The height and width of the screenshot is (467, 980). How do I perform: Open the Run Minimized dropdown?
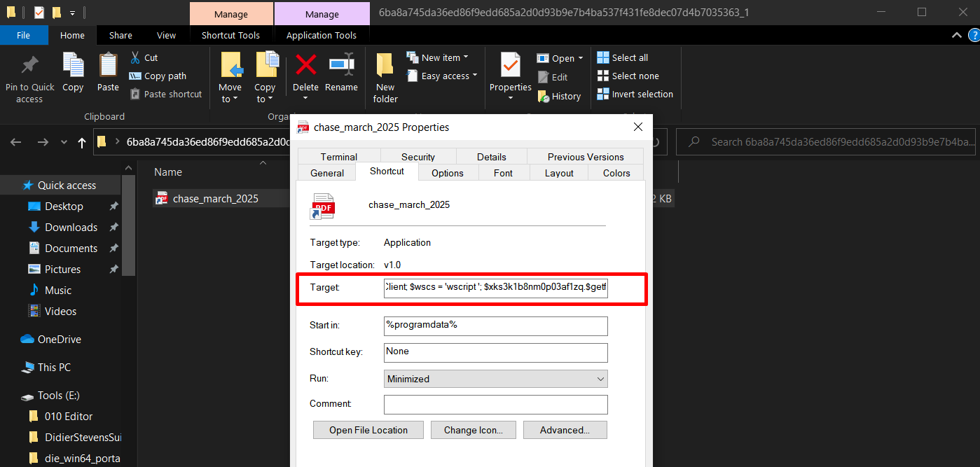click(496, 379)
